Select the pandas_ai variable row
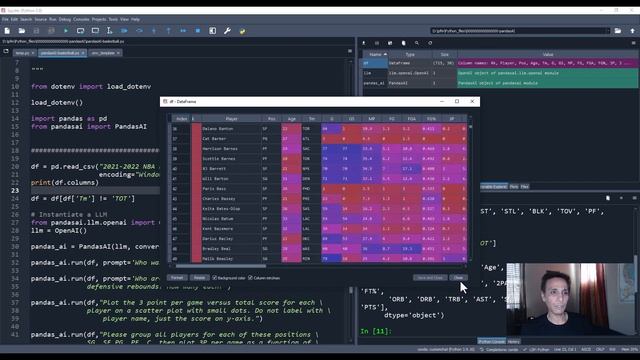640x360 pixels. [500, 83]
